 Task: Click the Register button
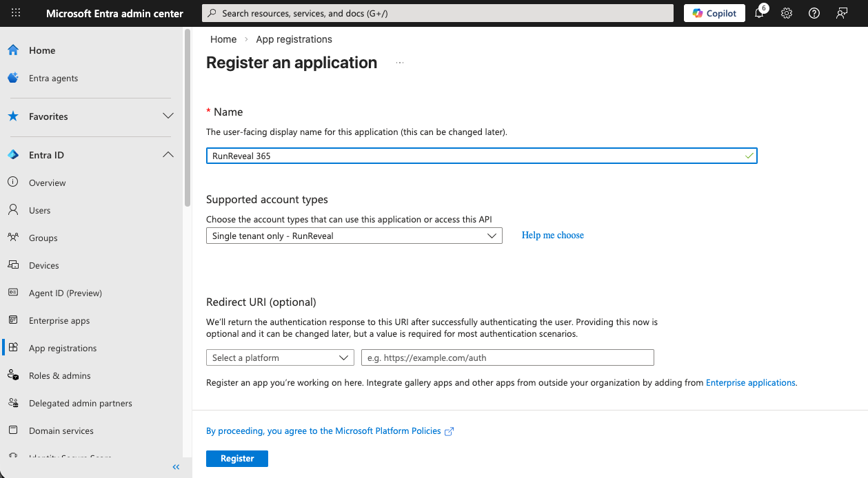click(x=236, y=458)
